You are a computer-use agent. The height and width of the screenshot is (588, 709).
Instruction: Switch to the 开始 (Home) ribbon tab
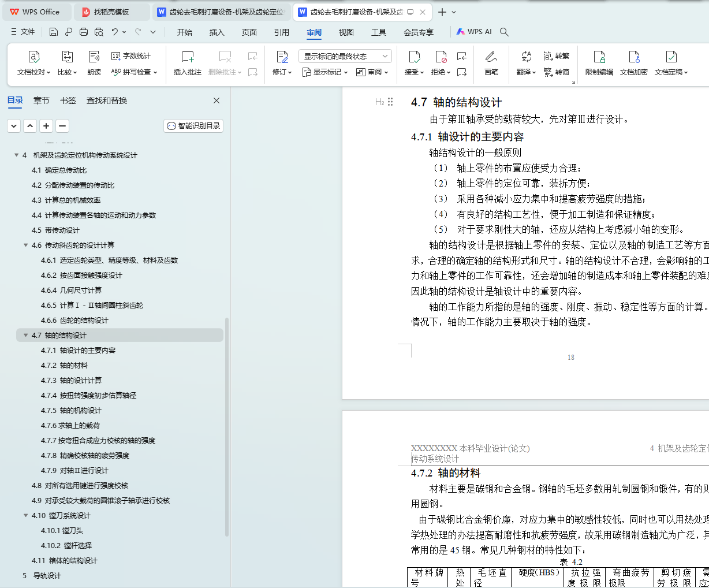[185, 32]
